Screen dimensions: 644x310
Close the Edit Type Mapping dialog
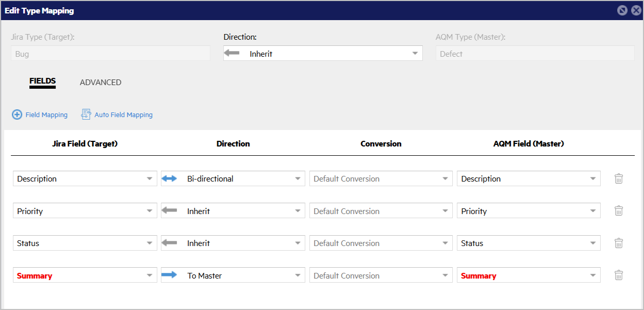pos(635,10)
